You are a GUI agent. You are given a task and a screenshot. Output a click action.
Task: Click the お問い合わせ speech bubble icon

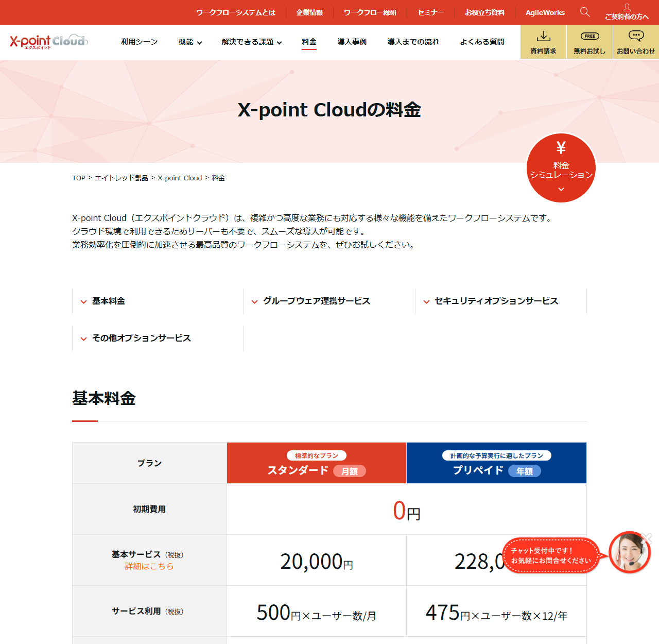[x=636, y=42]
